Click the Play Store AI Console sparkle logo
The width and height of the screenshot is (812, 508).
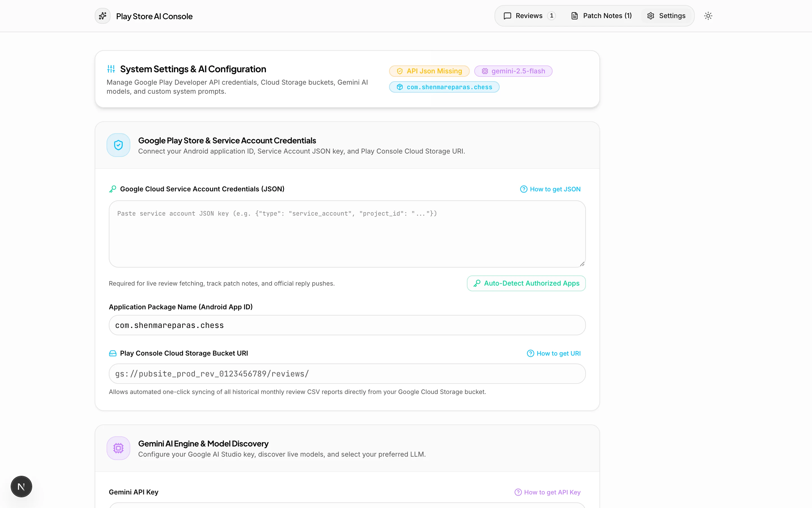(x=103, y=16)
